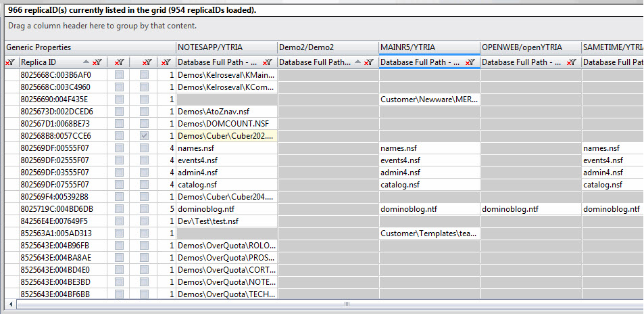Uncheck the checked box in row 802568B8:0057CCE6
644x314 pixels.
[x=144, y=136]
